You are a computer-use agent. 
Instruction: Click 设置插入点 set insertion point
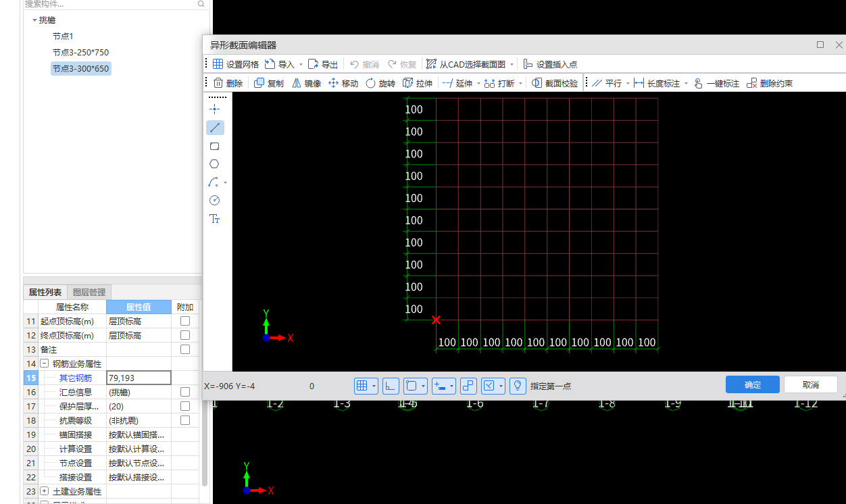coord(550,64)
